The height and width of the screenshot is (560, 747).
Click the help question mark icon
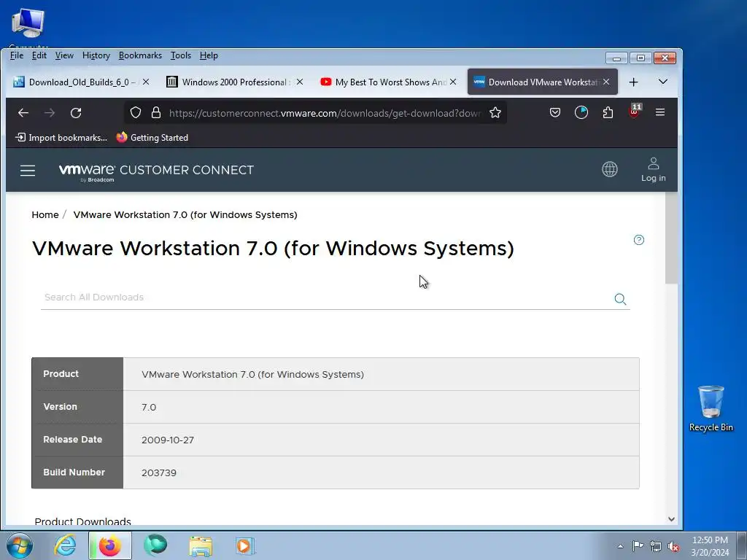(x=639, y=240)
